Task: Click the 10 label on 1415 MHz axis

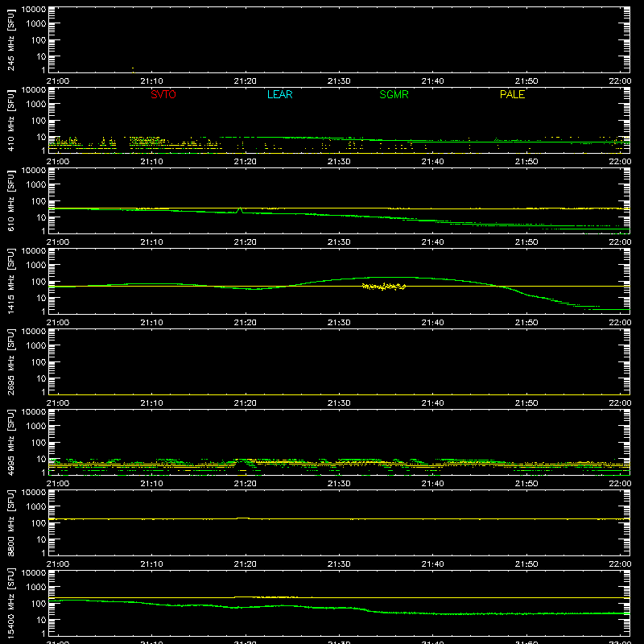Action: pos(41,298)
